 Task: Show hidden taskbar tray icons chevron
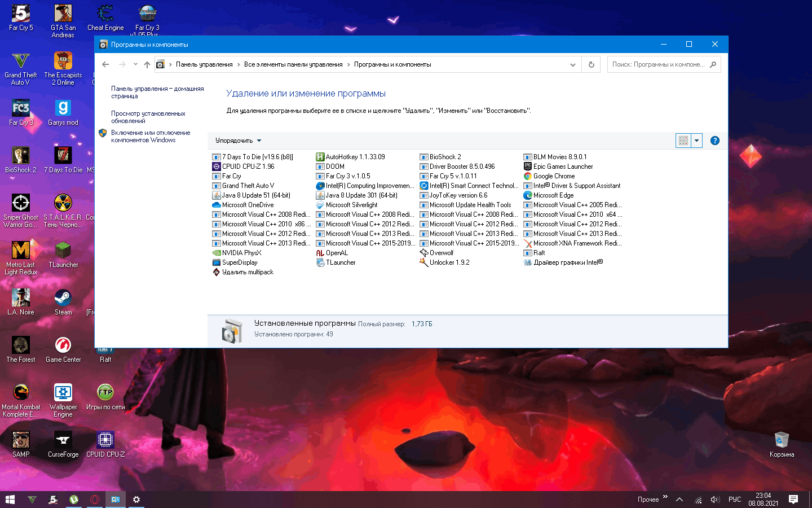[679, 500]
